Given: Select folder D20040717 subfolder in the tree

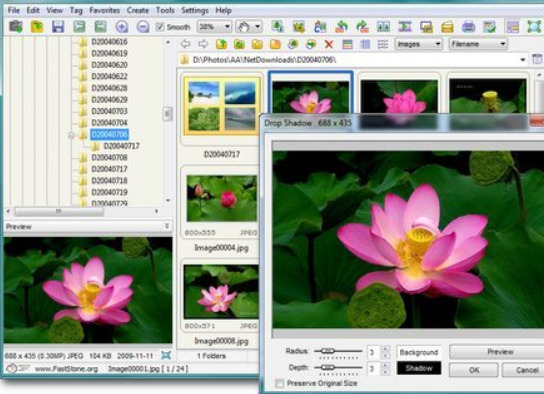Looking at the screenshot, I should (x=121, y=146).
